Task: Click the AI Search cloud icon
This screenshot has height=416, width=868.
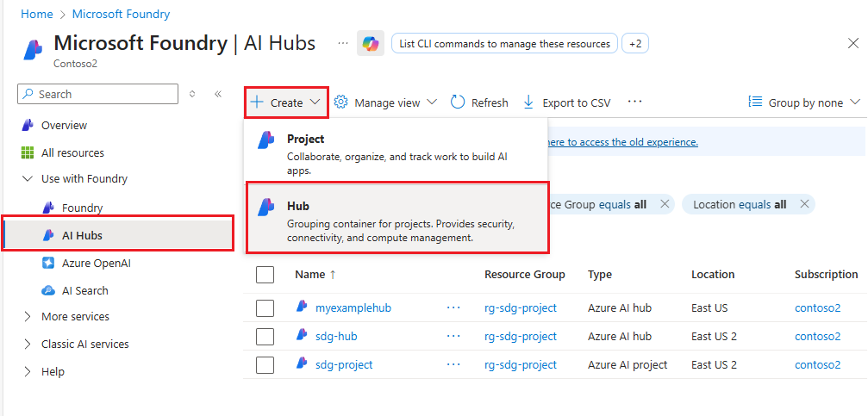Action: pyautogui.click(x=48, y=291)
